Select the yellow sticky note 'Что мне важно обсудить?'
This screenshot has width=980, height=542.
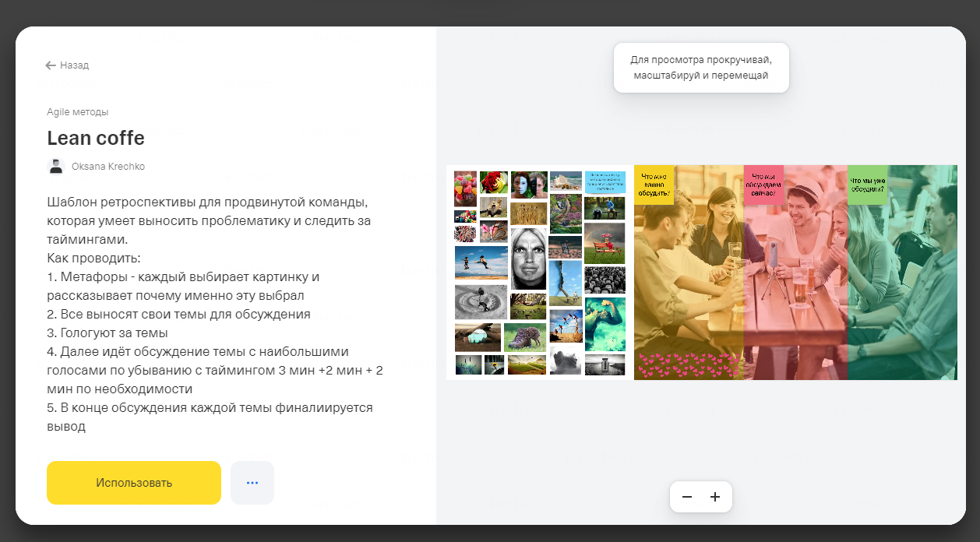(654, 185)
